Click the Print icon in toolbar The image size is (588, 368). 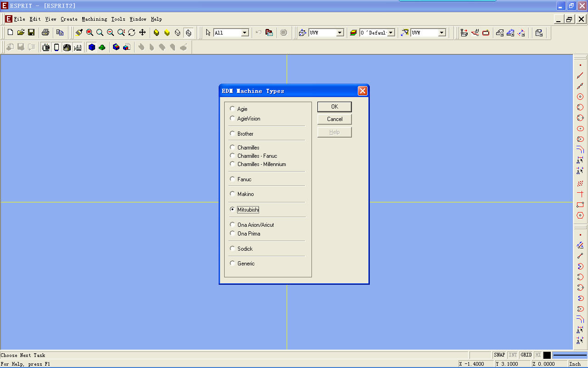45,33
